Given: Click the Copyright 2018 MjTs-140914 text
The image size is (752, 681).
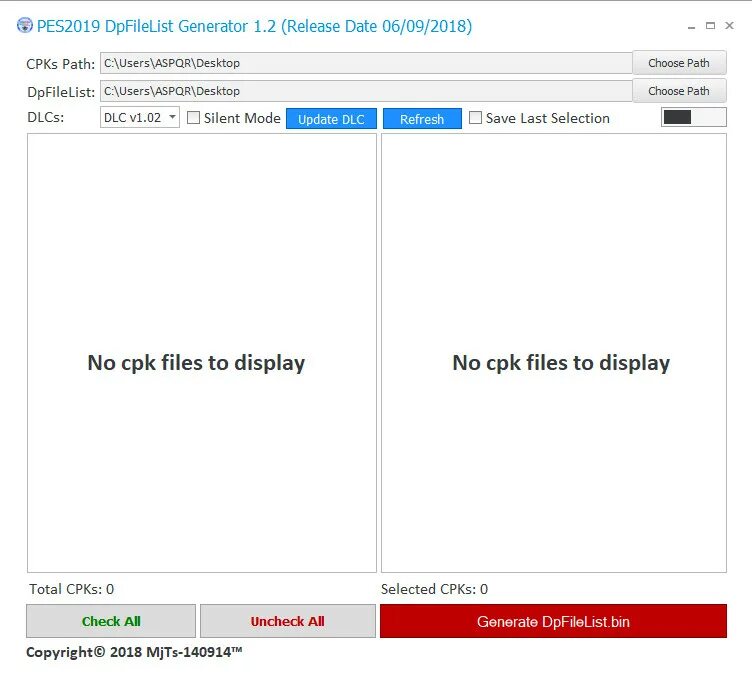Looking at the screenshot, I should tap(134, 652).
